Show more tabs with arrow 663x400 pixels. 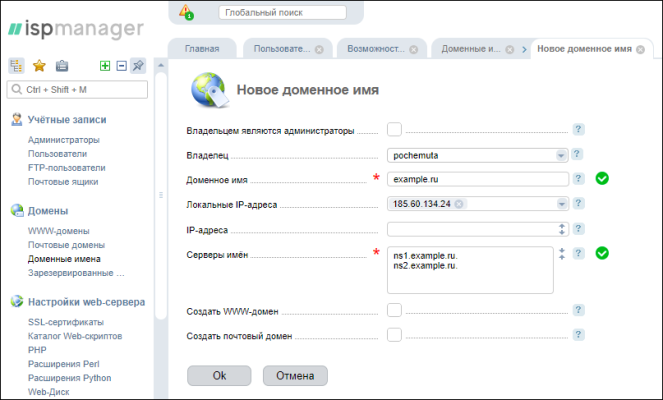[524, 49]
